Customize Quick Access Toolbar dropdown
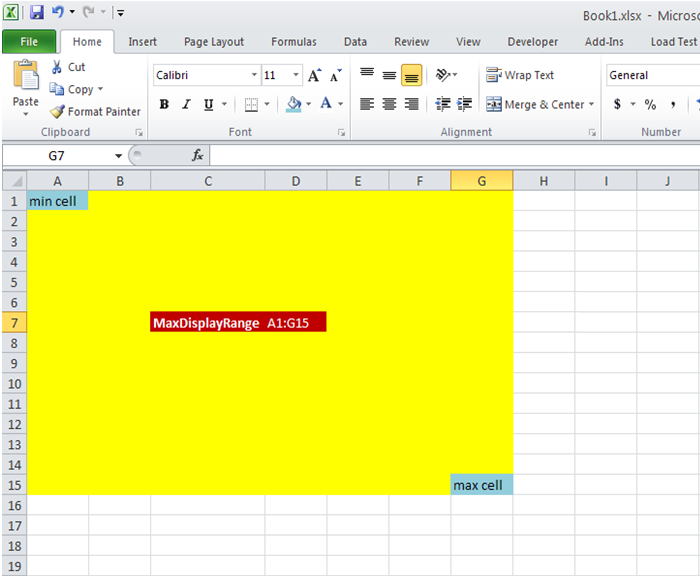Viewport: 700px width, 578px height. tap(121, 13)
